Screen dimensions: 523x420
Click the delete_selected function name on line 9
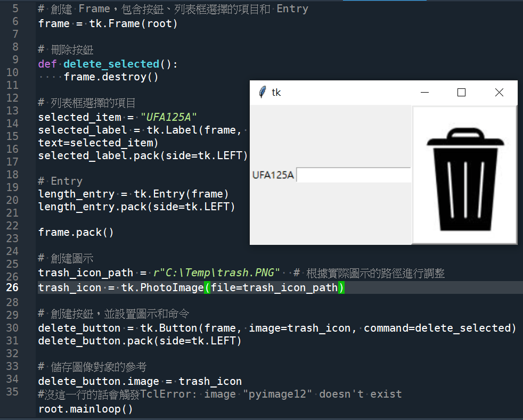pos(110,63)
